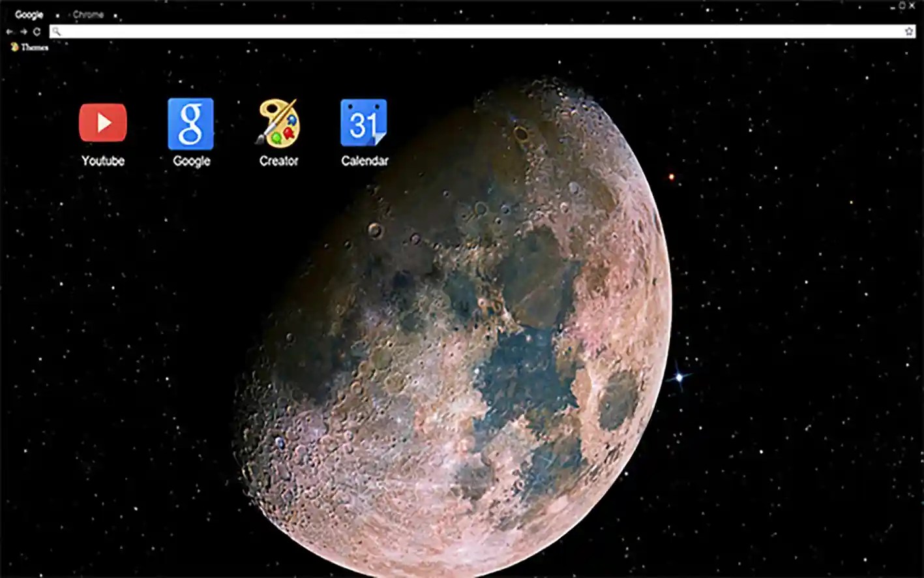
Task: Click the new tab dot after Chrome tab
Action: point(115,14)
